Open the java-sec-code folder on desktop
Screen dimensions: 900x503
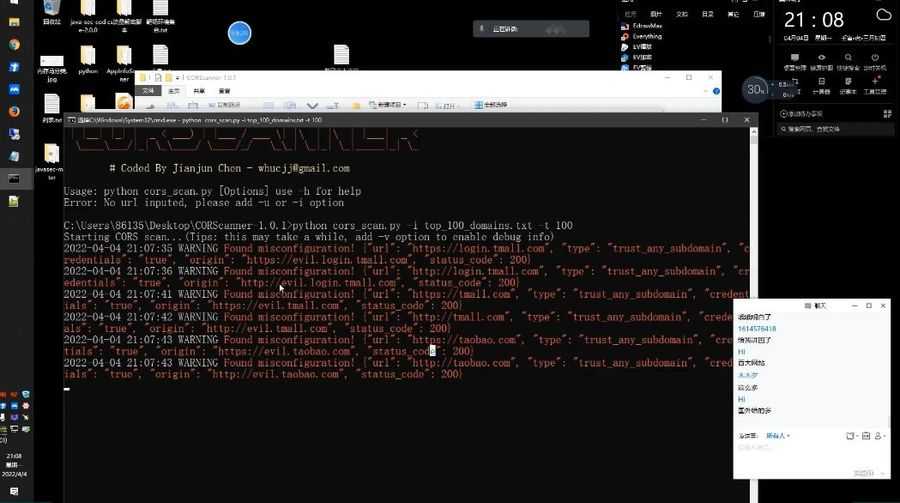(88, 14)
